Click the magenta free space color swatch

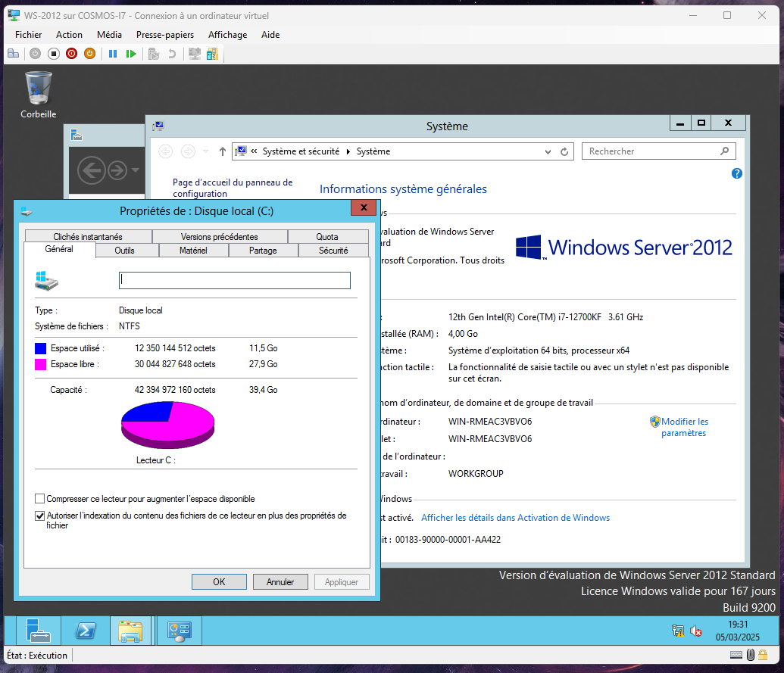pyautogui.click(x=41, y=364)
